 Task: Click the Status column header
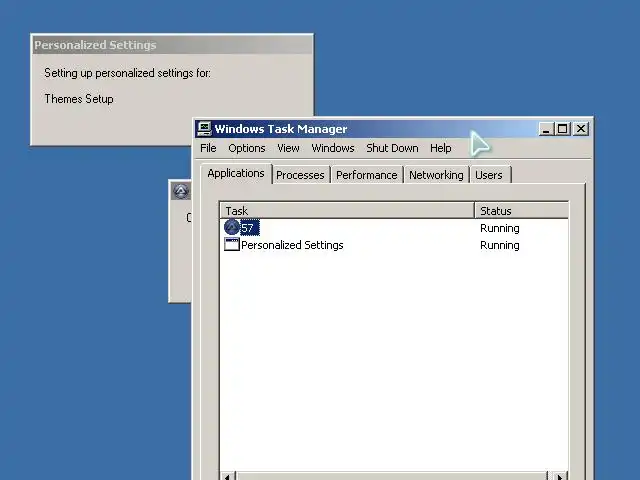coord(522,211)
